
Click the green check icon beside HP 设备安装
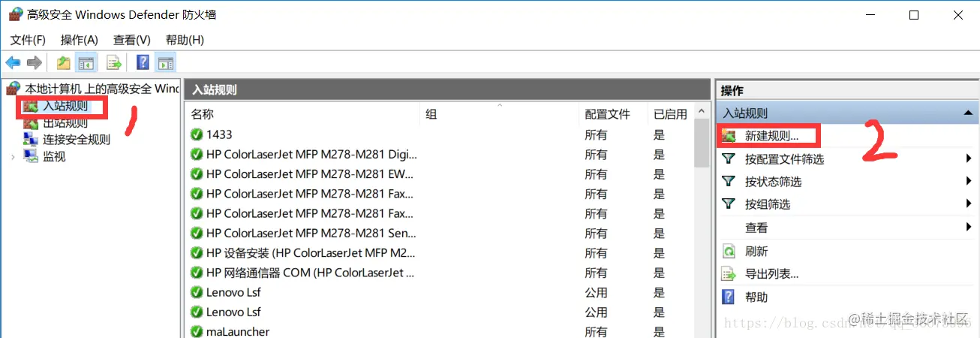point(197,252)
